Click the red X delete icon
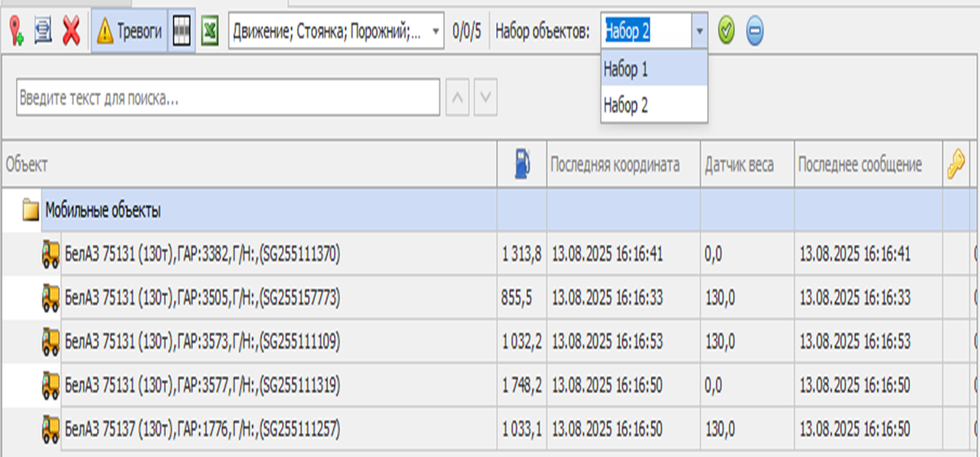Viewport: 980px width, 457px height. (71, 32)
